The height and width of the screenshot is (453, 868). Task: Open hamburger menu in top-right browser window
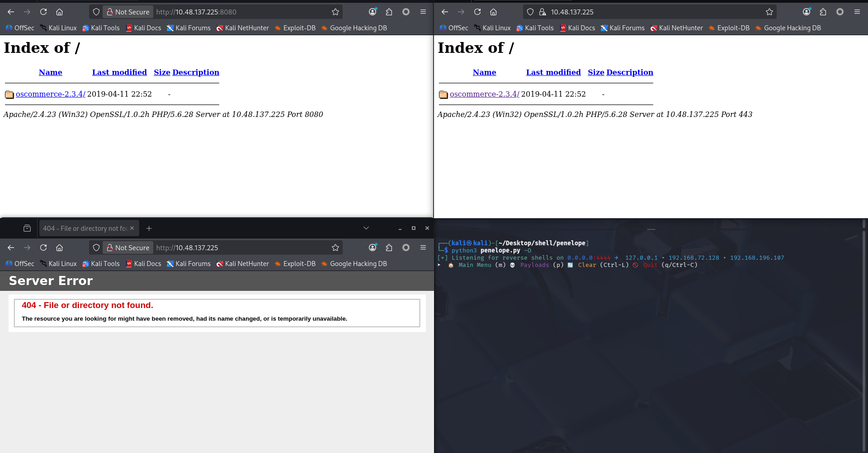coord(857,12)
